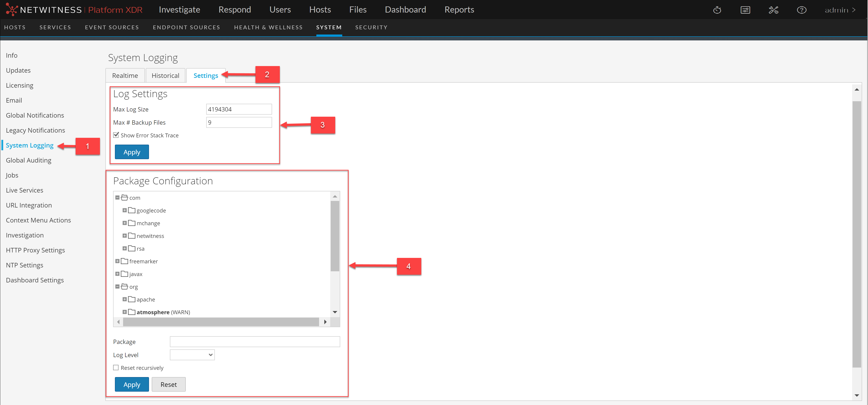Click Apply under Log Settings
Image resolution: width=868 pixels, height=405 pixels.
(x=132, y=152)
